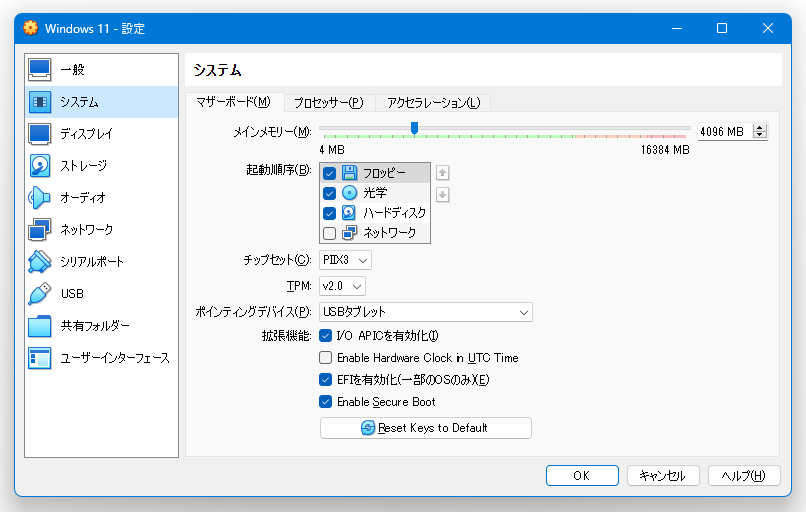Screen dimensions: 806x512
Task: Click the ヘルプ button
Action: point(744,476)
